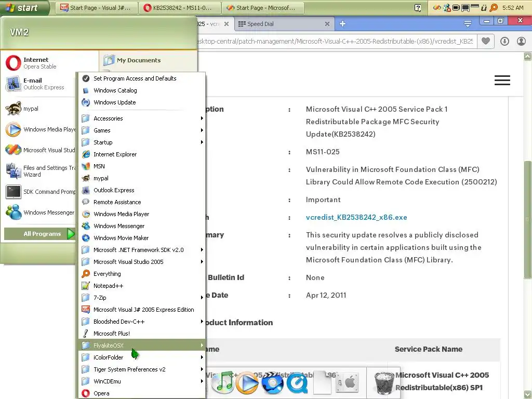Click the Everything tray magnifier icon
The height and width of the screenshot is (399, 532).
pyautogui.click(x=494, y=7)
